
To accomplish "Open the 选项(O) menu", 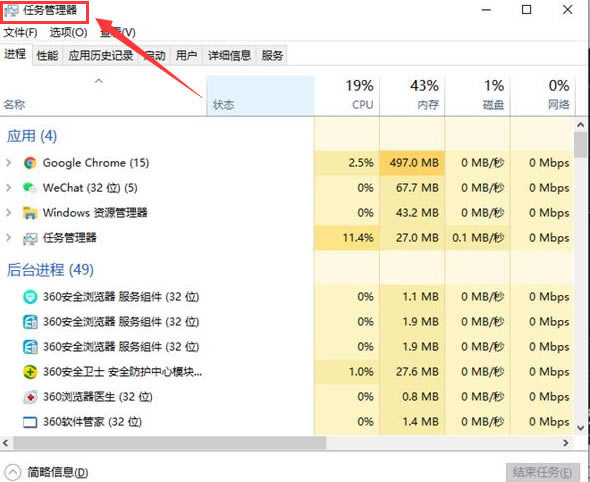I will 68,33.
